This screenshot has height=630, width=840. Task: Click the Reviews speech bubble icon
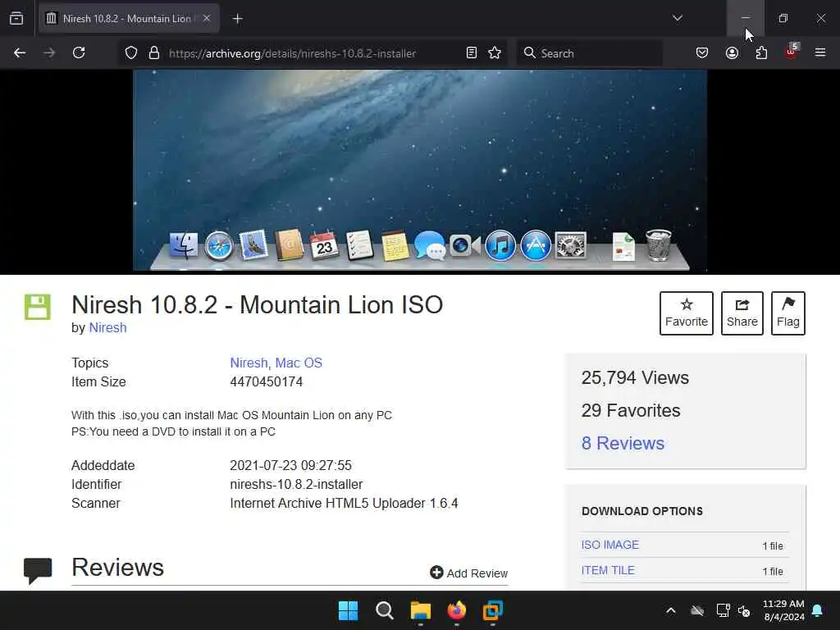pos(38,571)
